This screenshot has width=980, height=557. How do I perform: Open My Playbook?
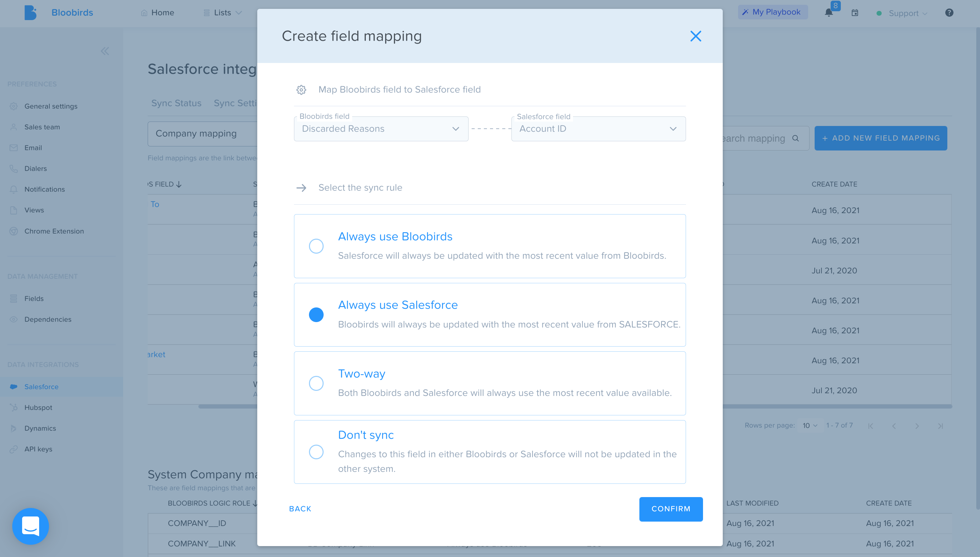click(772, 12)
